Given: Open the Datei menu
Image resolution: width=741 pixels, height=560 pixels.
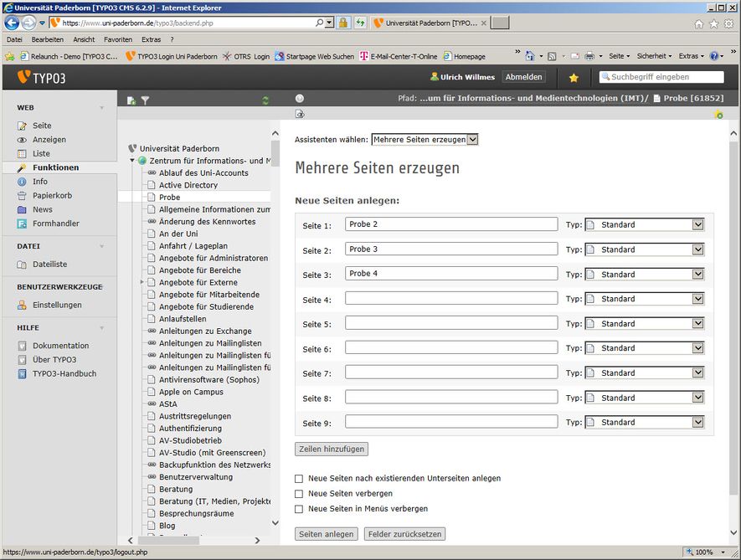Looking at the screenshot, I should coord(14,39).
